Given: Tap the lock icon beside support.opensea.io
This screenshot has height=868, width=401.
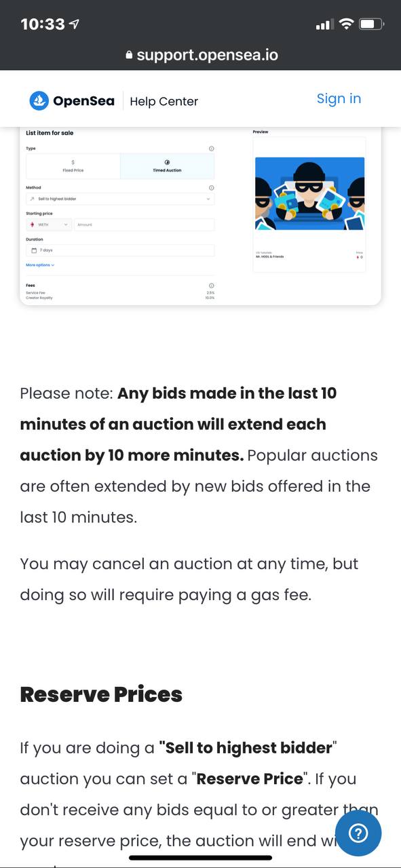Looking at the screenshot, I should (129, 56).
